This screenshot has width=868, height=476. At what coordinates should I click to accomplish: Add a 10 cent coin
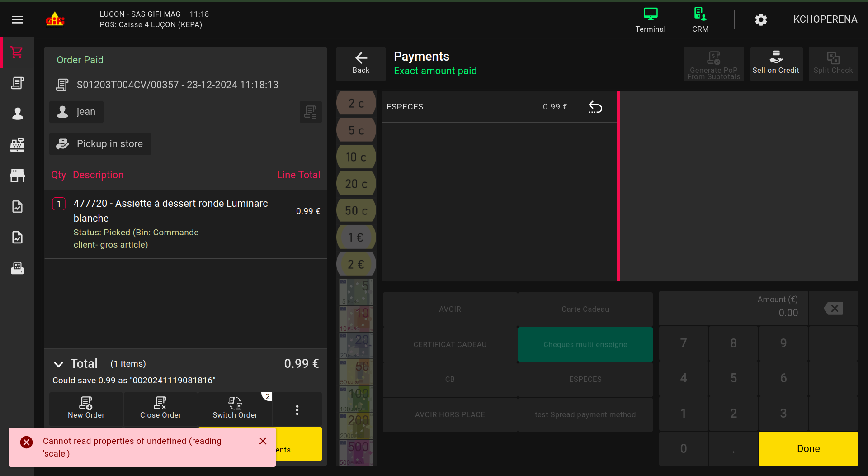pos(356,157)
